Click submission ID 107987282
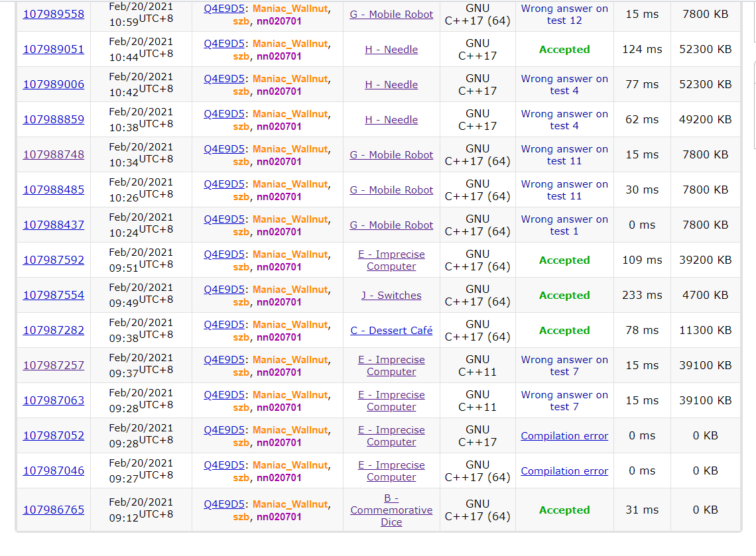The width and height of the screenshot is (756, 556). click(x=54, y=330)
